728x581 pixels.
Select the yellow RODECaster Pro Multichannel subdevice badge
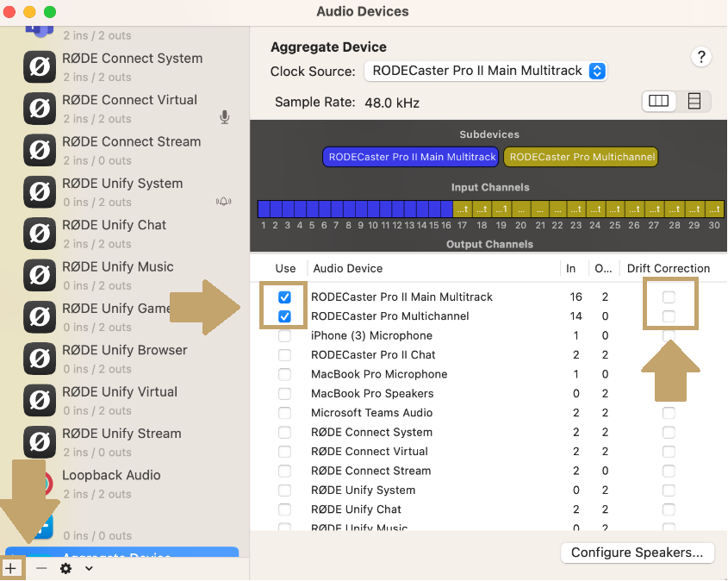point(581,157)
